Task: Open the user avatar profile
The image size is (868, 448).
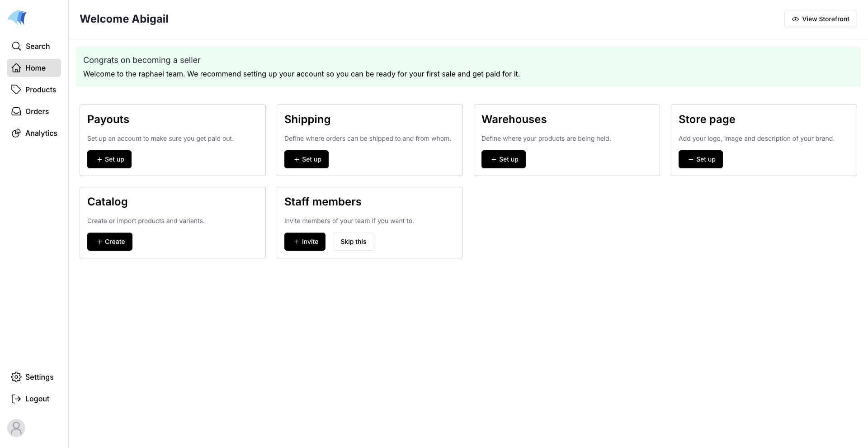Action: click(16, 428)
